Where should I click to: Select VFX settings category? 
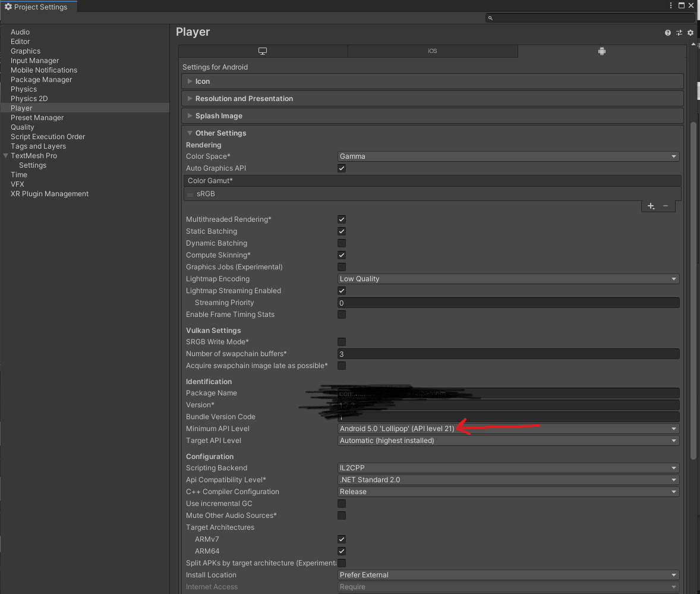tap(17, 184)
